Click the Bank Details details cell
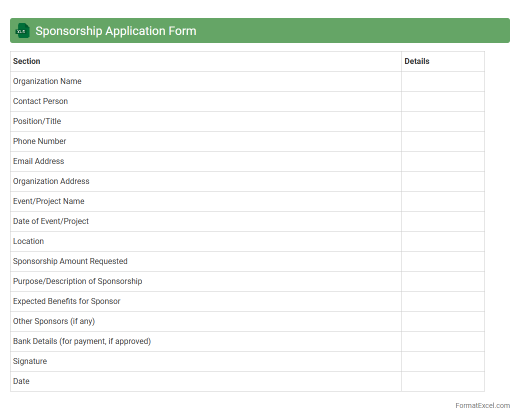Image resolution: width=520 pixels, height=420 pixels. [442, 341]
